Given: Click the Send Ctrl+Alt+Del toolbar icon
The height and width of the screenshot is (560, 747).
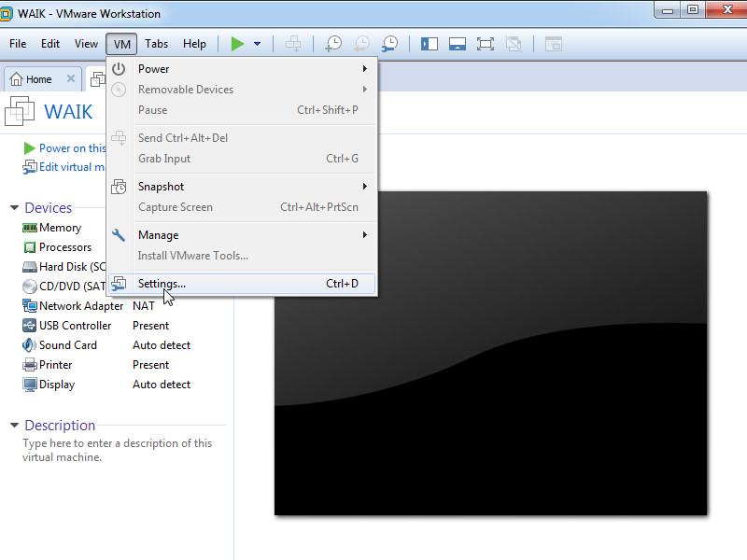Looking at the screenshot, I should (293, 44).
